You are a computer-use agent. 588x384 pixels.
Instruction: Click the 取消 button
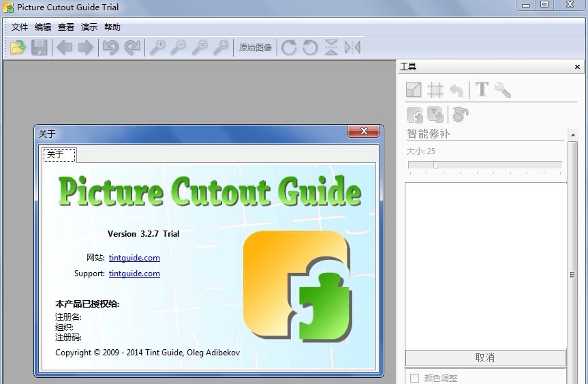tap(485, 357)
